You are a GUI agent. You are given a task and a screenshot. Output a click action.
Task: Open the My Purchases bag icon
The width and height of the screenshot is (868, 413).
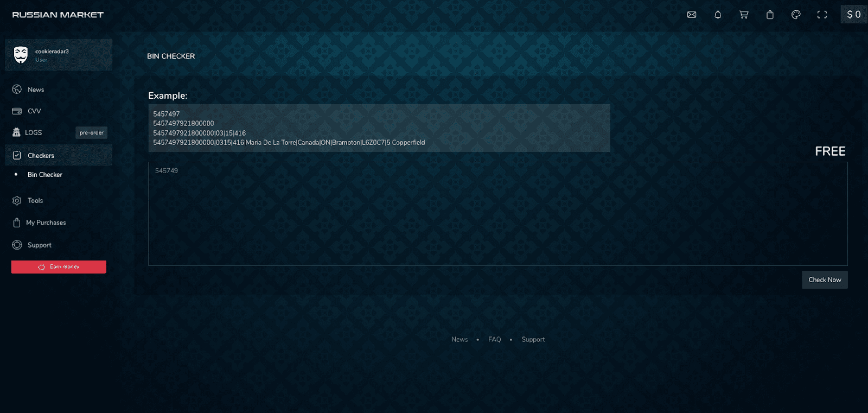pyautogui.click(x=17, y=223)
